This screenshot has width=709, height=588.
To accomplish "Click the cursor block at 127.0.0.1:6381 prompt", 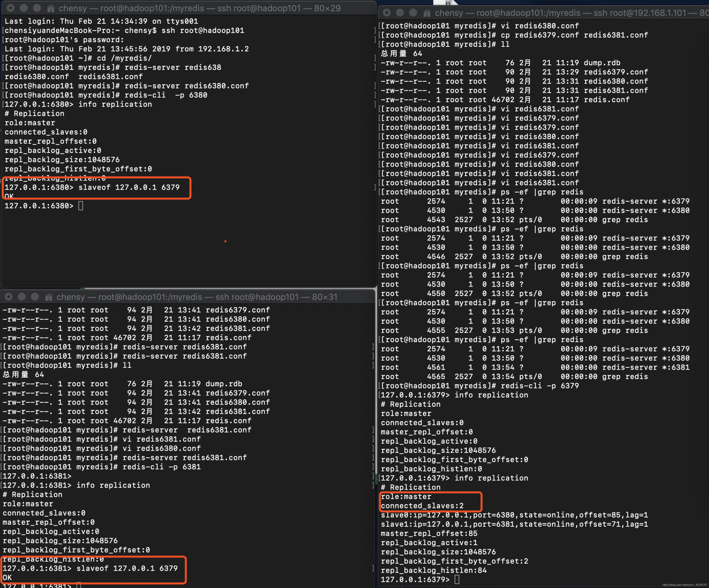I will click(x=79, y=585).
